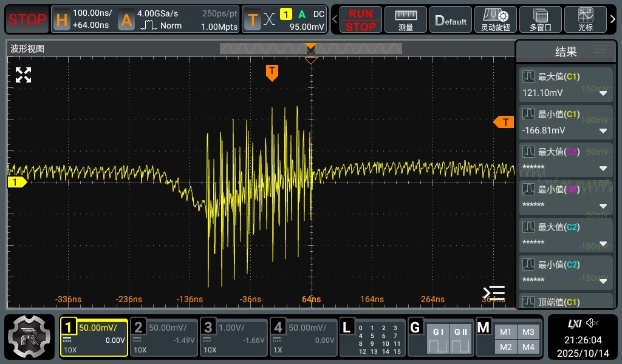Image resolution: width=622 pixels, height=364 pixels.
Task: Toggle channel 2 on
Action: click(x=164, y=337)
